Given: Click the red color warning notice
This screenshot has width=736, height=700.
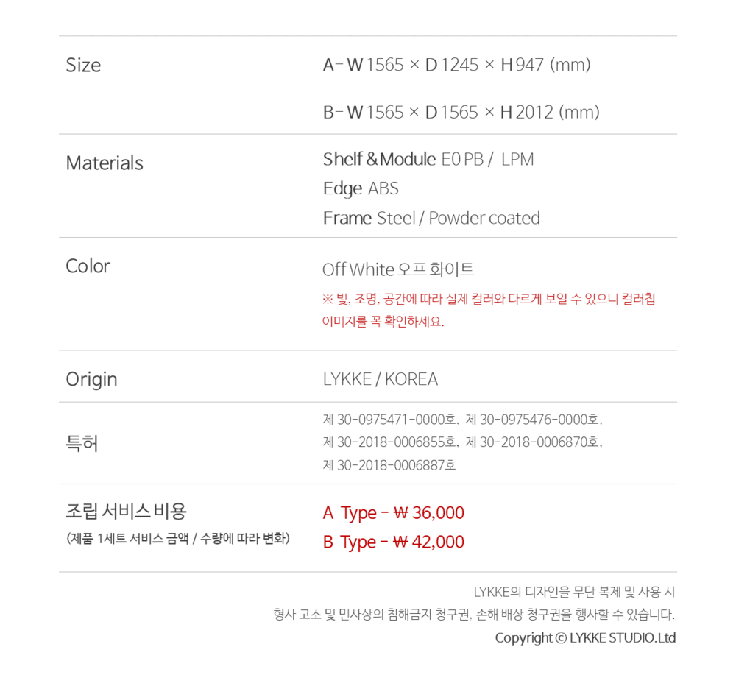Looking at the screenshot, I should [x=489, y=310].
